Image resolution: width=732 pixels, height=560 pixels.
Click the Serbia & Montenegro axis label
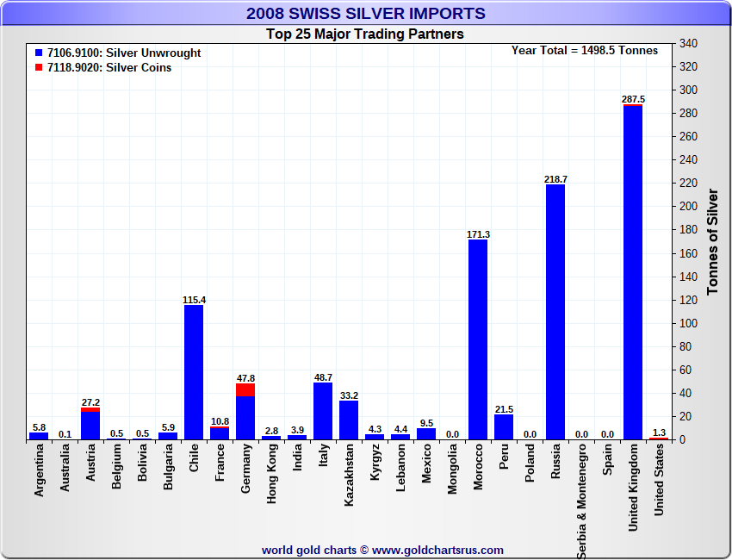point(581,501)
